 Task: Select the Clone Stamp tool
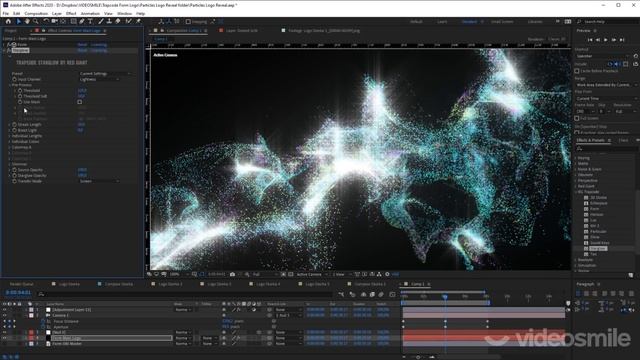coord(109,21)
